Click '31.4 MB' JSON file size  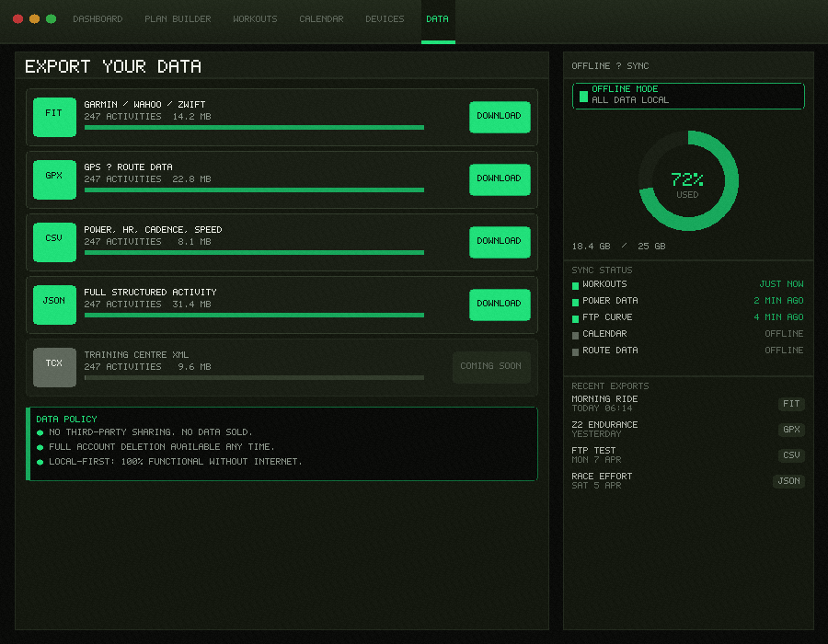[191, 305]
